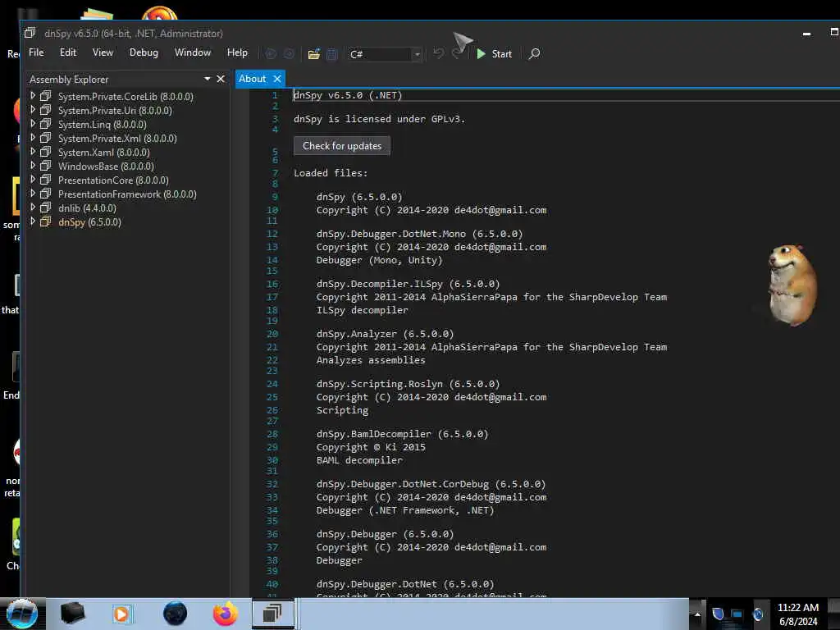Screen dimensions: 840x630
Task: Click the Redo toolbar icon
Action: click(456, 53)
